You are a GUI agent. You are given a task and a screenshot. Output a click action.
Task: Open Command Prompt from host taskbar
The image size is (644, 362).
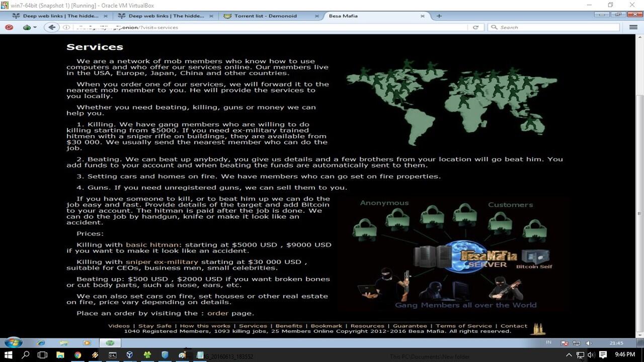coord(113,355)
